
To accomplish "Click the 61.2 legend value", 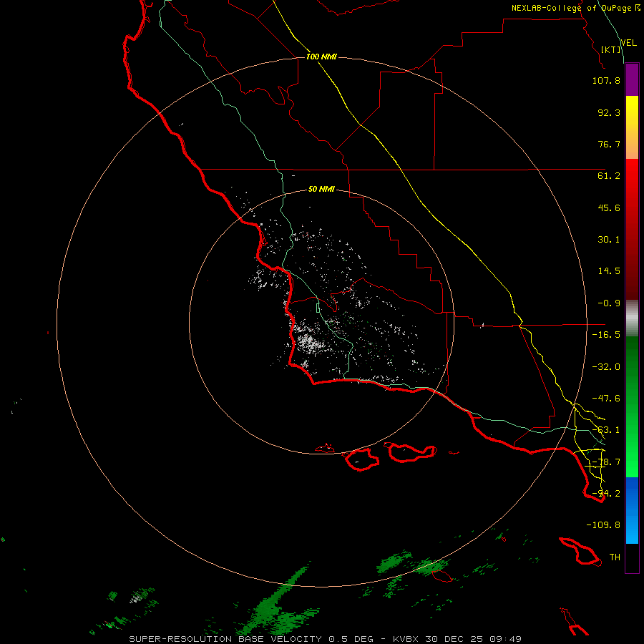I will [609, 176].
